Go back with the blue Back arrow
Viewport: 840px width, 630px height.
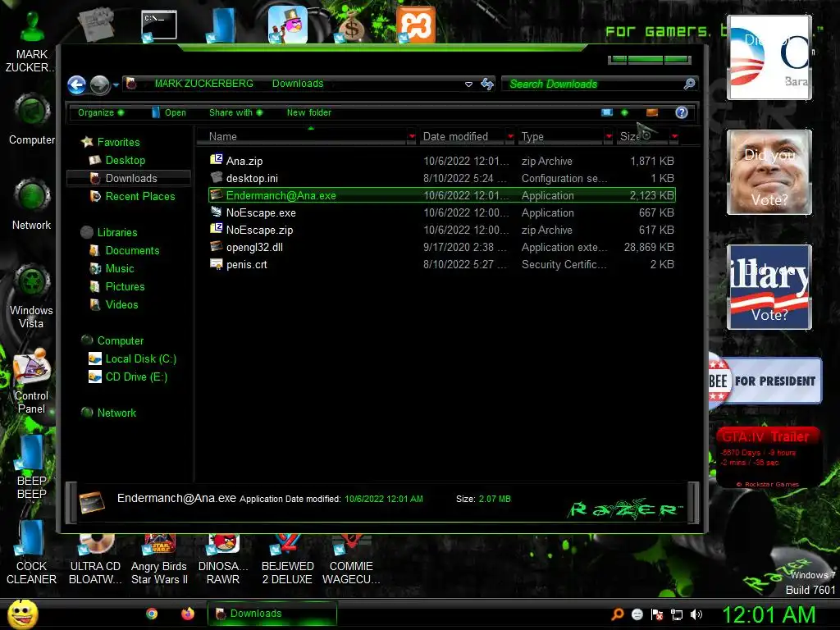click(x=76, y=84)
